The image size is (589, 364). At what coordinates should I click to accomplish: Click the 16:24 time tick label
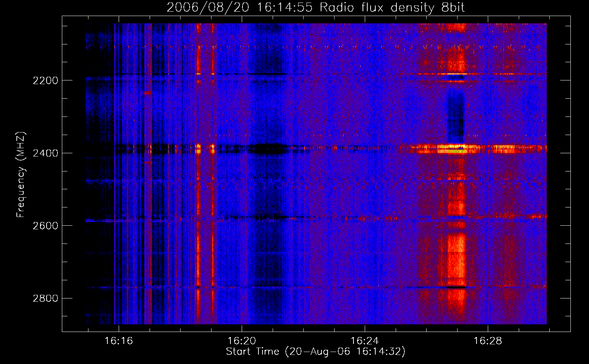click(x=364, y=341)
